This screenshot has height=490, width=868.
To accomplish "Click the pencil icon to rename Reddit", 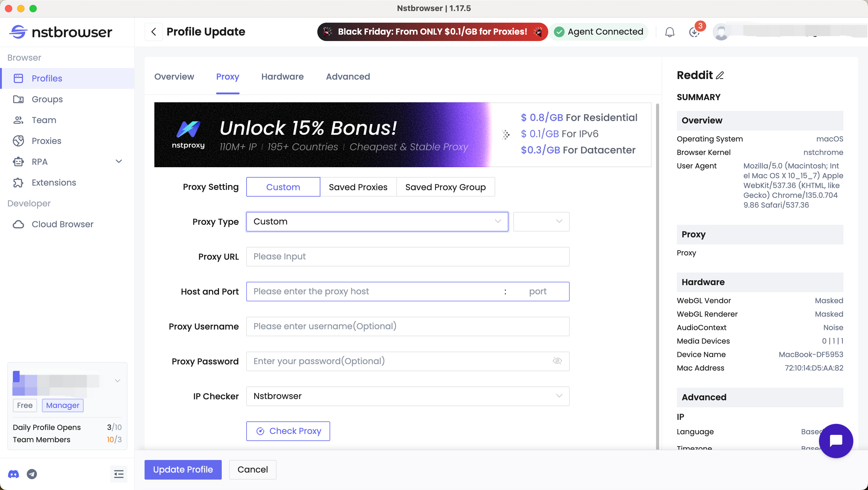I will 720,75.
